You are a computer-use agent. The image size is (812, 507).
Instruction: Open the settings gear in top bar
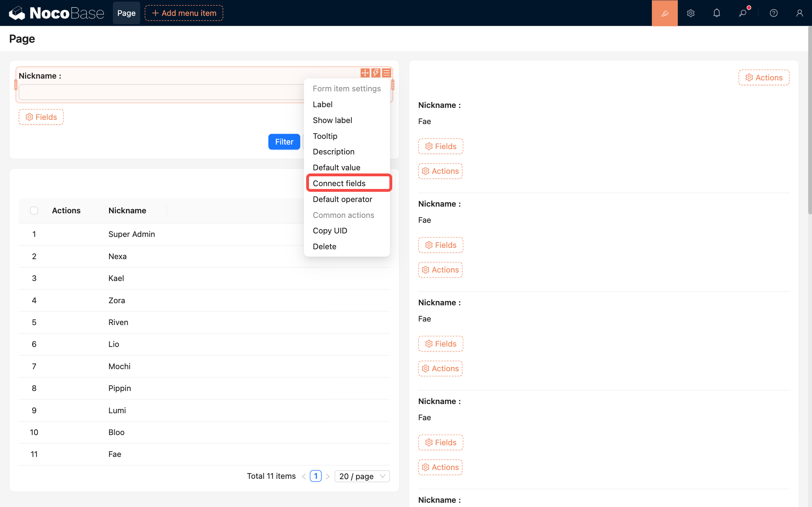coord(691,13)
